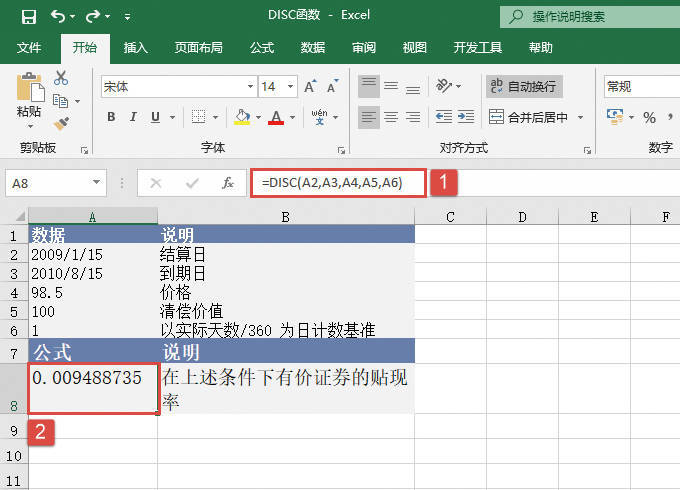Open the 常规 number format dropdown

point(640,87)
